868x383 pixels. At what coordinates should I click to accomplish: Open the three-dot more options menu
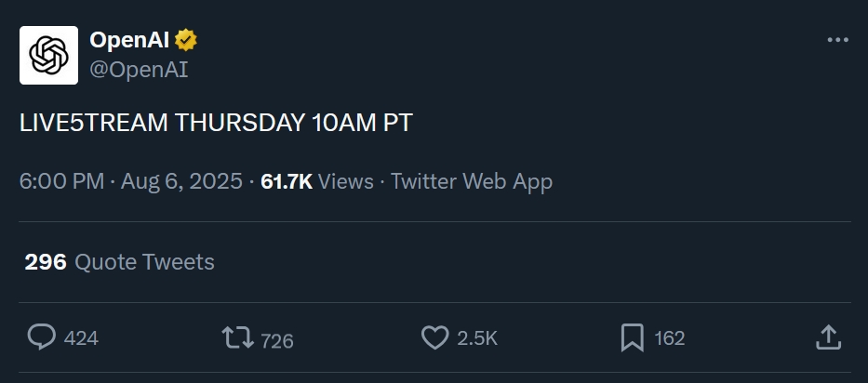[x=837, y=41]
